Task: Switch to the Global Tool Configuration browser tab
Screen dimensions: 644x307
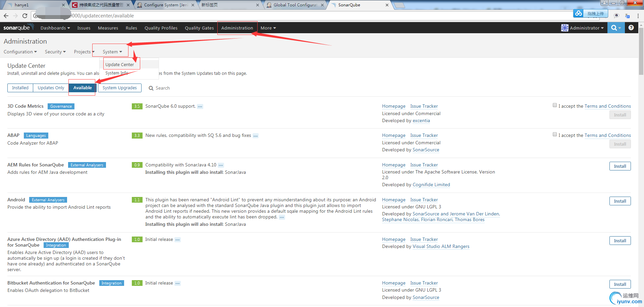Action: [x=295, y=5]
